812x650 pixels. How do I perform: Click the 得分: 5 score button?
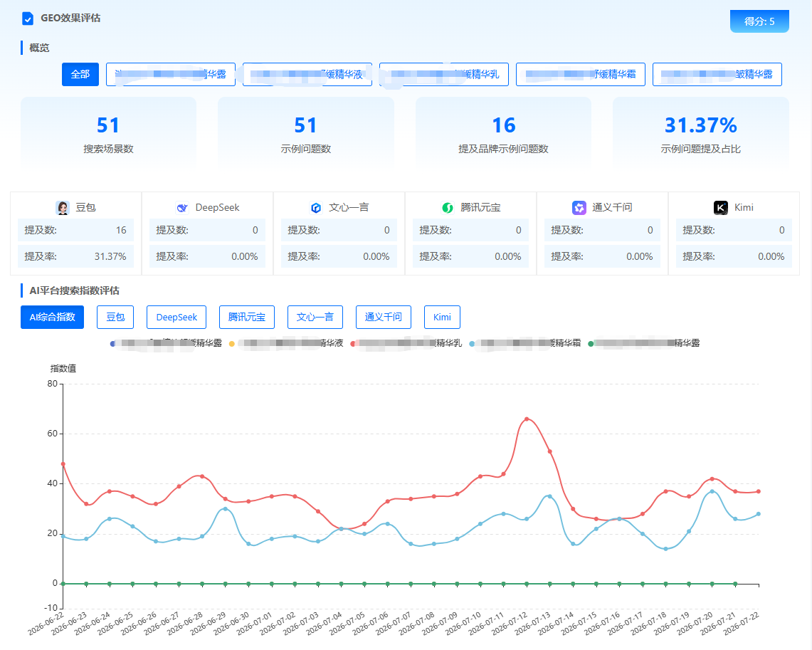(759, 21)
